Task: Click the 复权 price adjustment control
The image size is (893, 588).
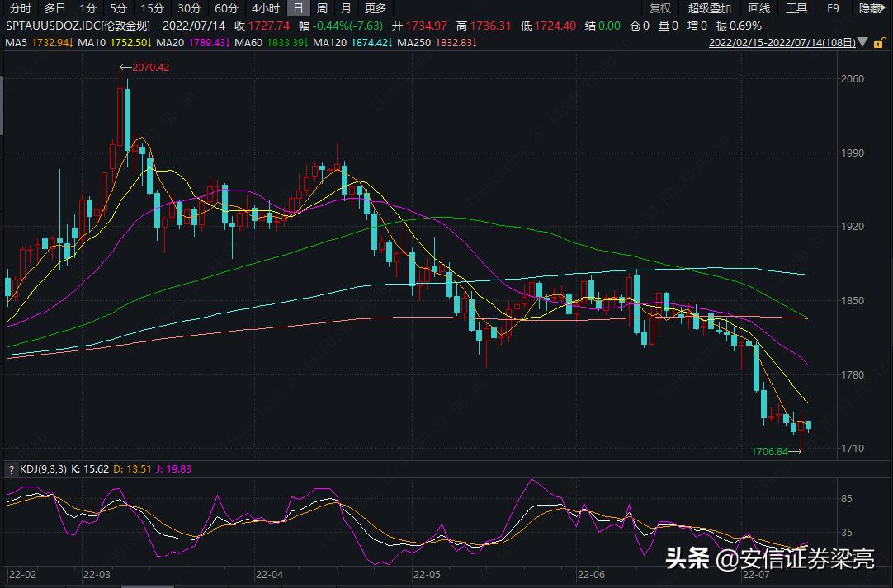Action: pyautogui.click(x=659, y=8)
